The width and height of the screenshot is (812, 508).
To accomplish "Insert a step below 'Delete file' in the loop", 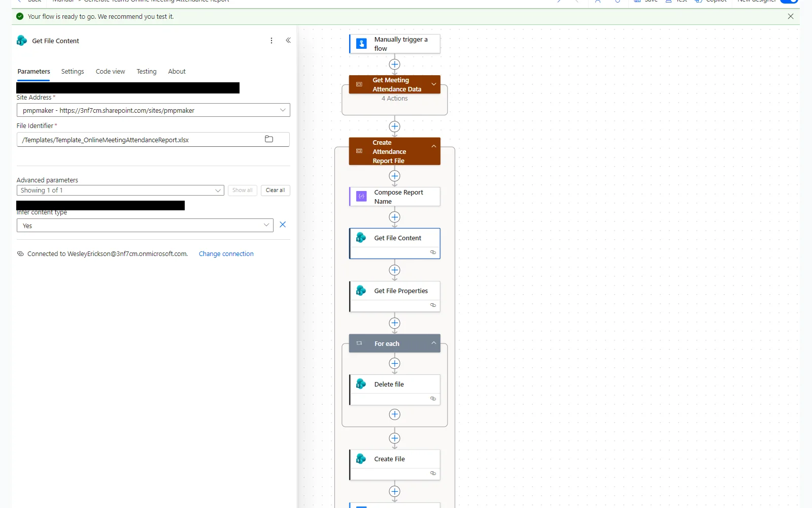I will (x=394, y=415).
